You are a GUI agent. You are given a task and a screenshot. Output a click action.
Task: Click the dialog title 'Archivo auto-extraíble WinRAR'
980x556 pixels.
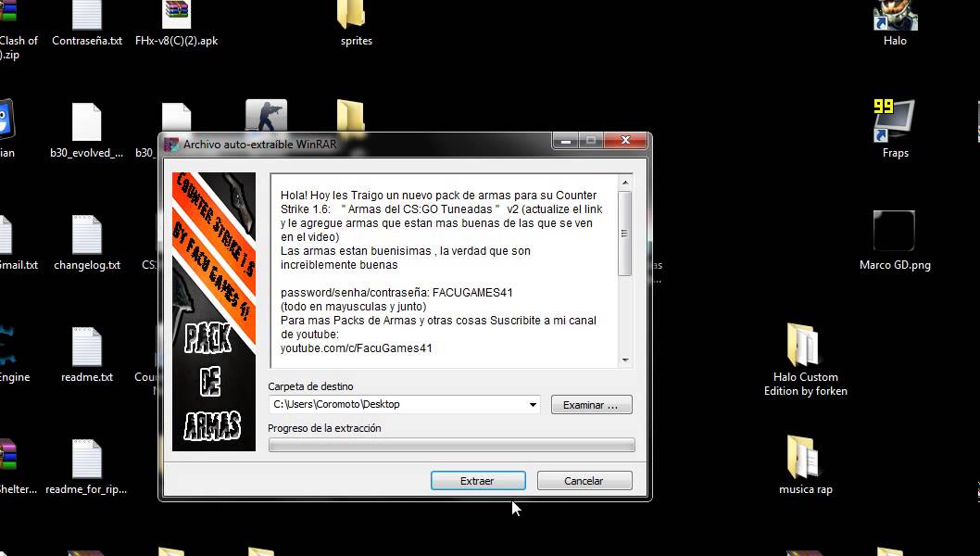coord(260,145)
